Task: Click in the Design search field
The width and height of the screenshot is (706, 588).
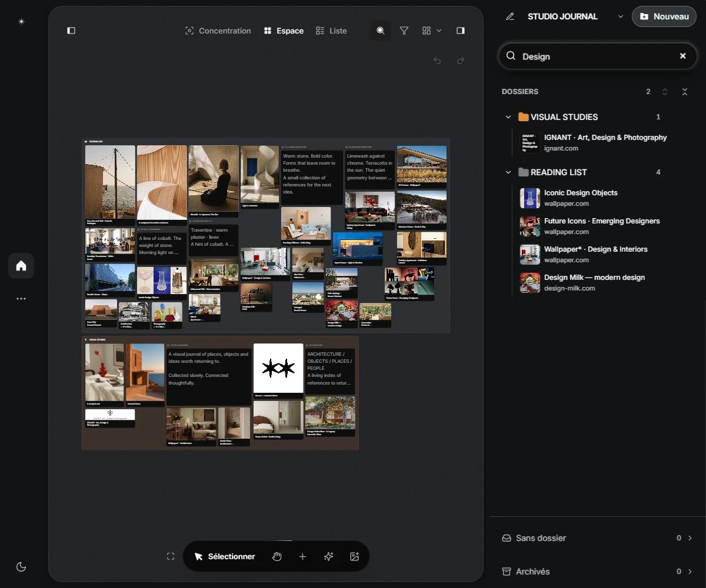Action: point(598,56)
